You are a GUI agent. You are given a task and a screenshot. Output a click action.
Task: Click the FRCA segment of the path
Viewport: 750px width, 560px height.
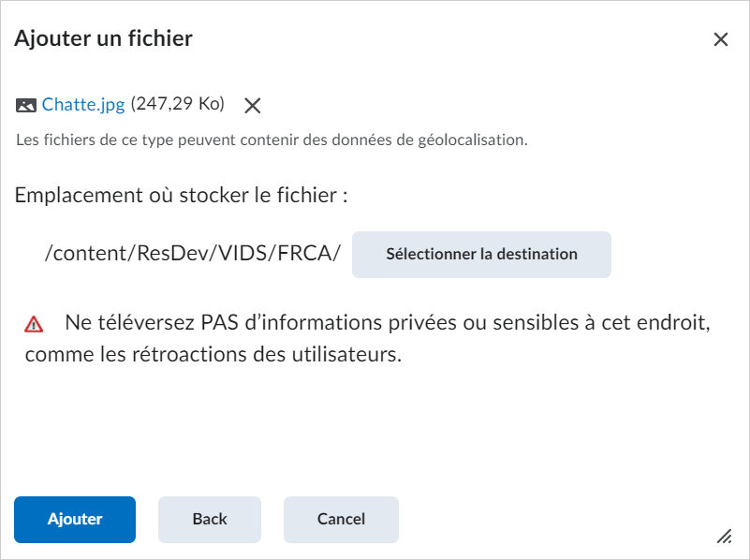click(x=305, y=253)
